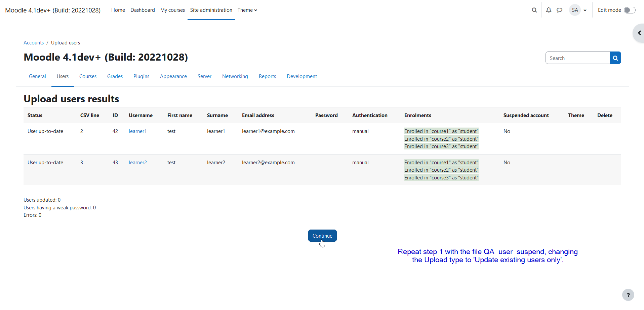
Task: Switch to the Users tab
Action: [x=63, y=76]
